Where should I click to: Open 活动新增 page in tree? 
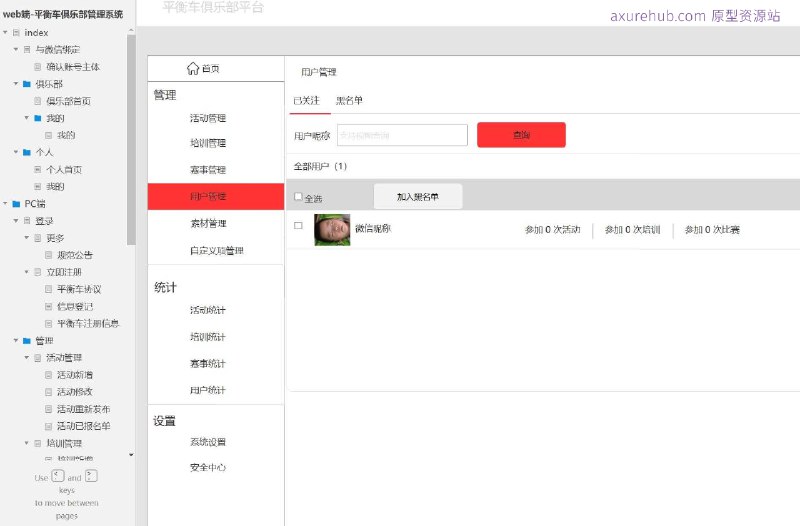[75, 375]
